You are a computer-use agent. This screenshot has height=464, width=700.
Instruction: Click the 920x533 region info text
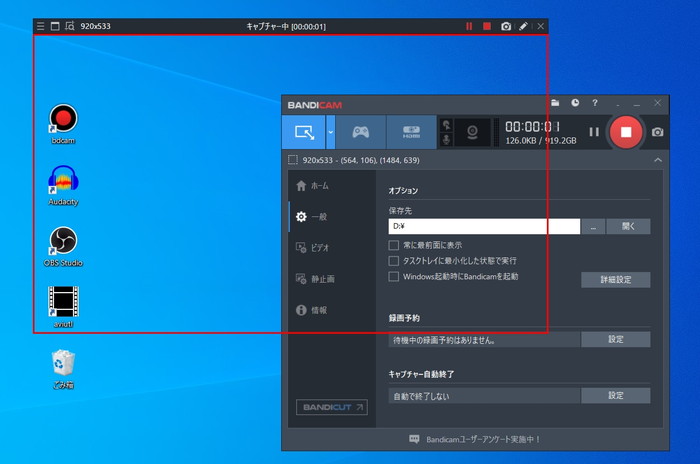361,160
